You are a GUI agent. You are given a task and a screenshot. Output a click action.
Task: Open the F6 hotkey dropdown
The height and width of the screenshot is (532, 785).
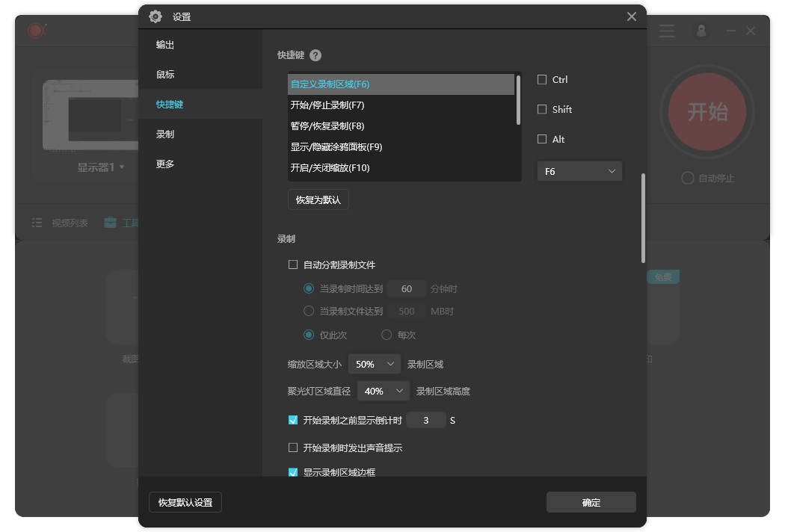point(579,171)
